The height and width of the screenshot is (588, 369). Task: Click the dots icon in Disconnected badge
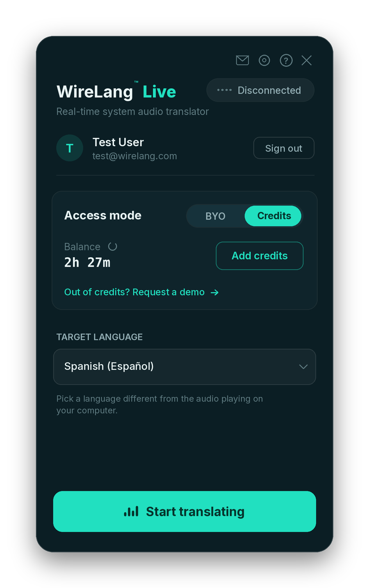pyautogui.click(x=224, y=90)
